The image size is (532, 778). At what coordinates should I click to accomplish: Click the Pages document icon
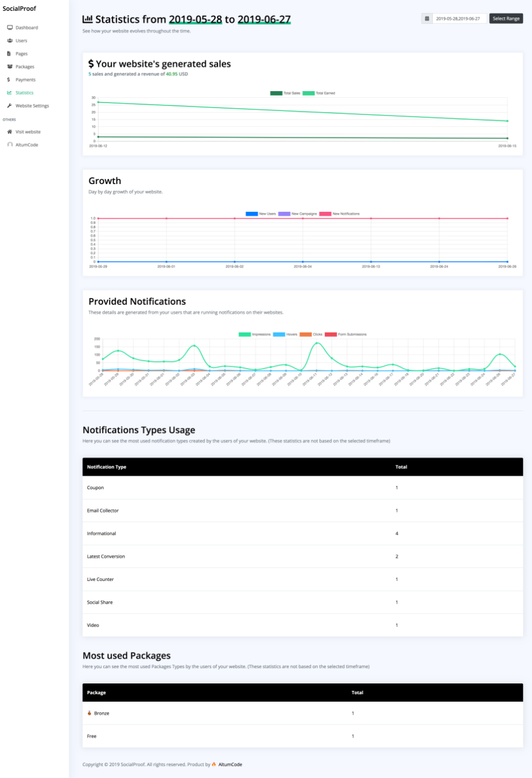(x=9, y=54)
